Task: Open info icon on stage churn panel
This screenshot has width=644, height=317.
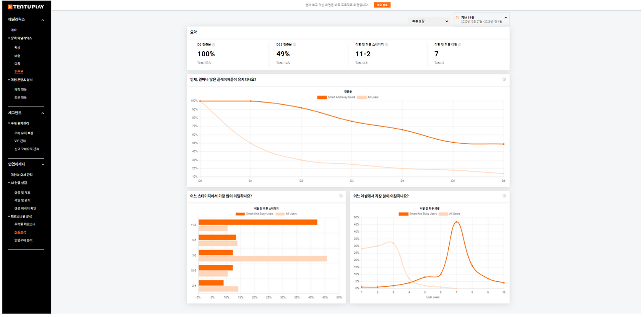Action: pos(341,196)
